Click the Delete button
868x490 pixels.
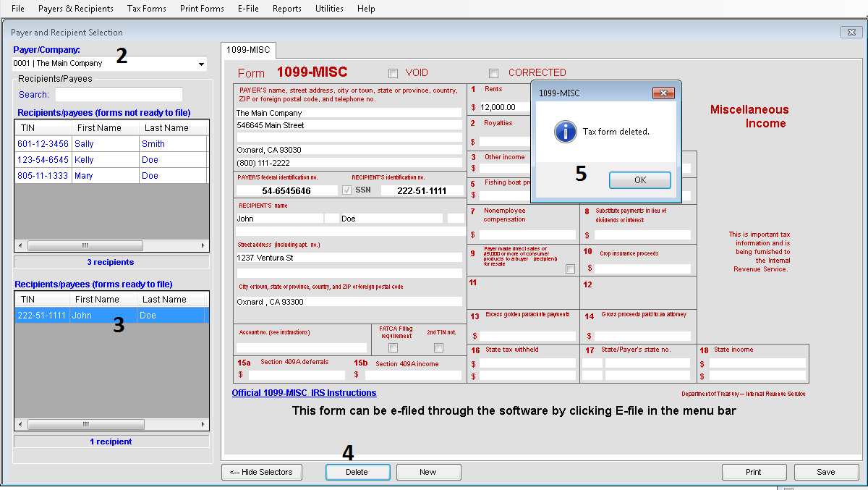(357, 472)
